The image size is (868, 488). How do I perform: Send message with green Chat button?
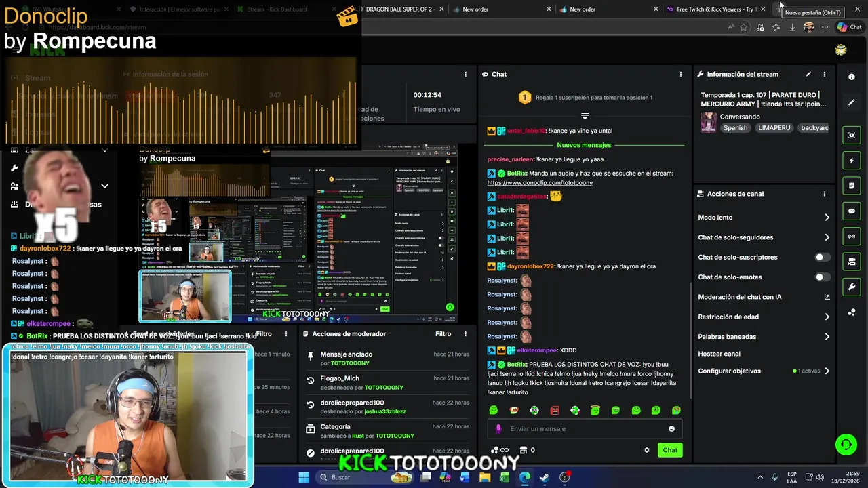coord(670,450)
